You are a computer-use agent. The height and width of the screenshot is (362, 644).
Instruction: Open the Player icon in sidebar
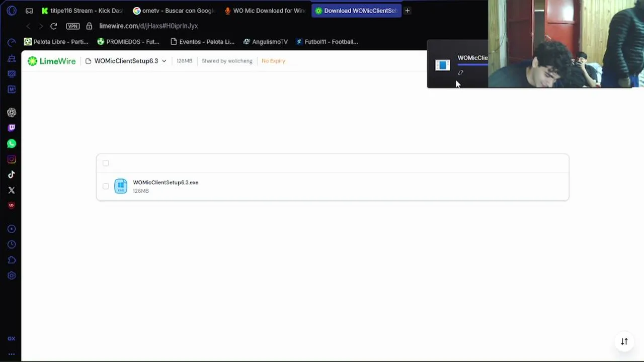[12, 229]
